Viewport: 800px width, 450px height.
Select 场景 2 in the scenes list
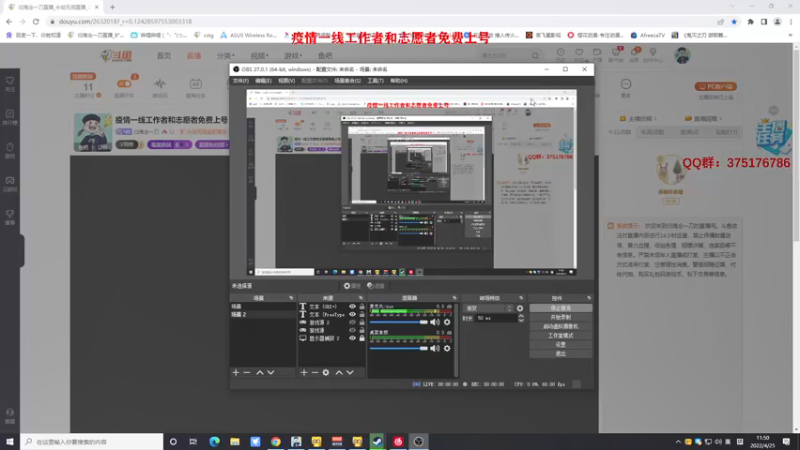(x=262, y=314)
